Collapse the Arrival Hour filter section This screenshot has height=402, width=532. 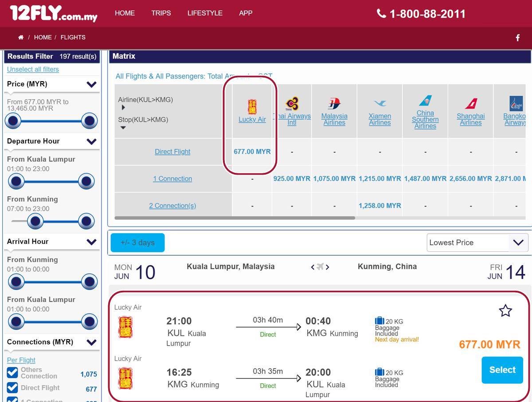91,242
